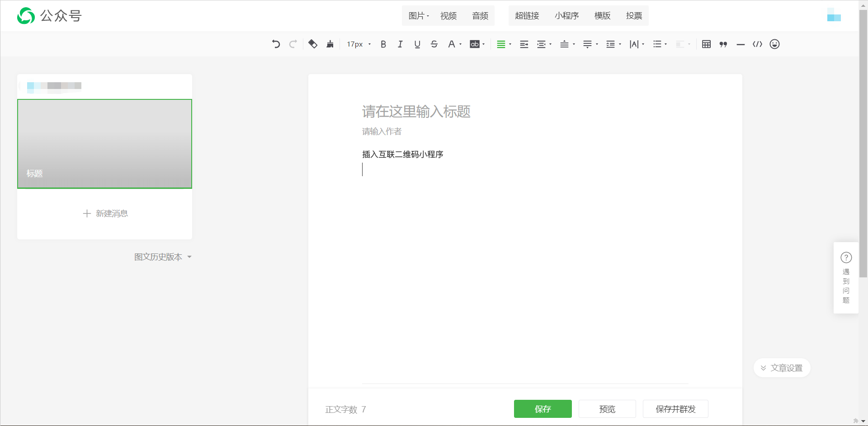Screen dimensions: 868x426
Task: Open the 超链接 insert menu item
Action: pyautogui.click(x=527, y=16)
